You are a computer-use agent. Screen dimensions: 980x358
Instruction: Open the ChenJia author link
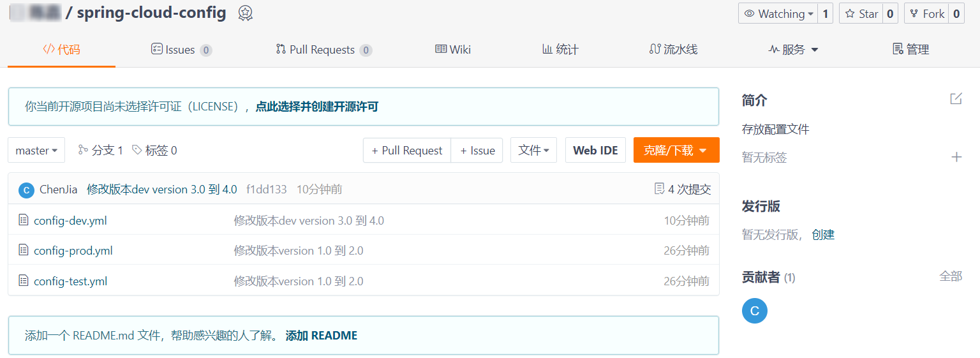59,189
